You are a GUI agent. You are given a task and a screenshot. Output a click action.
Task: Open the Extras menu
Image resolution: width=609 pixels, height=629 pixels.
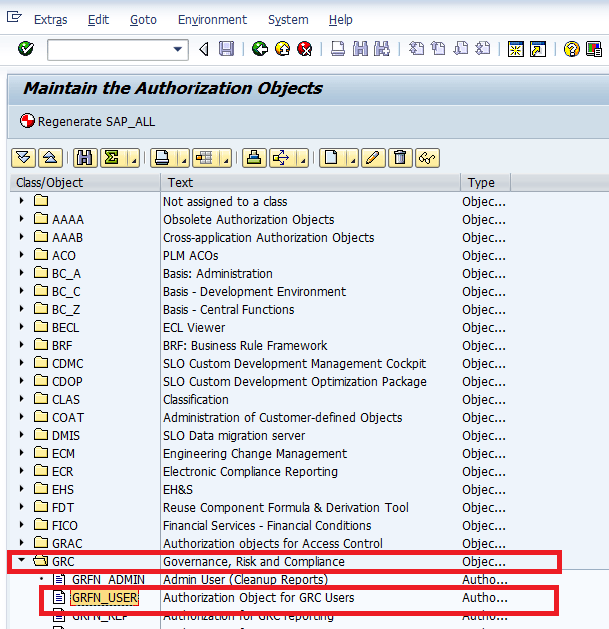click(x=51, y=20)
